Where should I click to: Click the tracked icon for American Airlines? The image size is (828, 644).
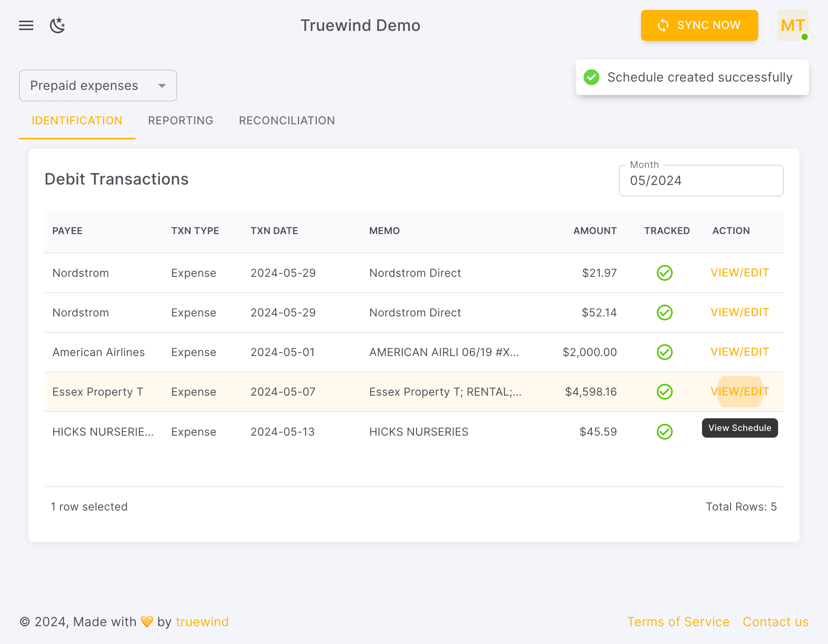coord(665,352)
